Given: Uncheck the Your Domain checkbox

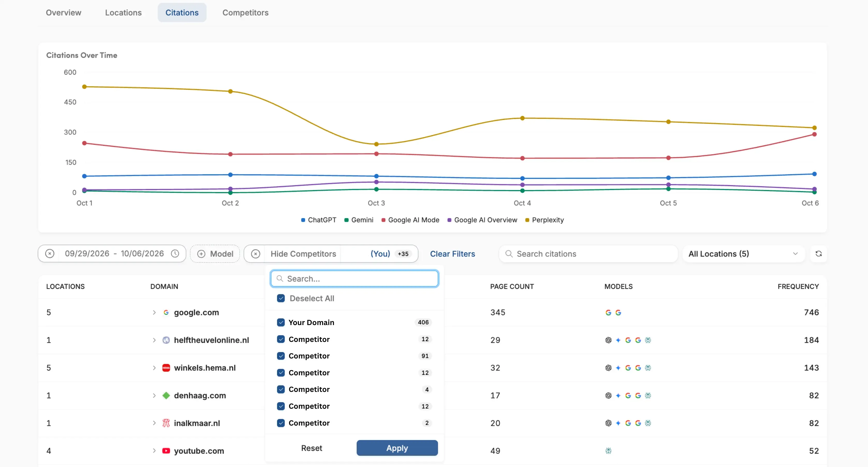Looking at the screenshot, I should pos(281,322).
